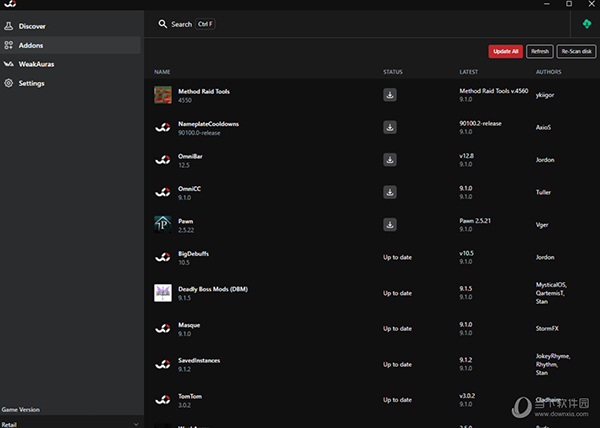Click the NameplateCooldowns addon icon
Screen dimensions: 600x428
(x=163, y=127)
